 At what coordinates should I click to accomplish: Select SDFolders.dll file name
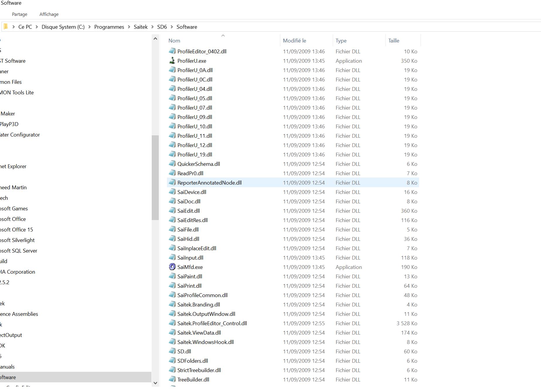[193, 361]
